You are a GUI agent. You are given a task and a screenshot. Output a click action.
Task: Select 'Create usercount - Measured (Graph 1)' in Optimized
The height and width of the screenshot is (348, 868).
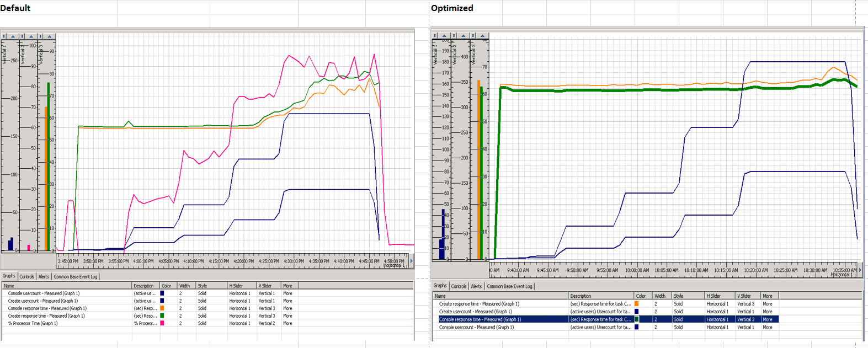tap(475, 312)
